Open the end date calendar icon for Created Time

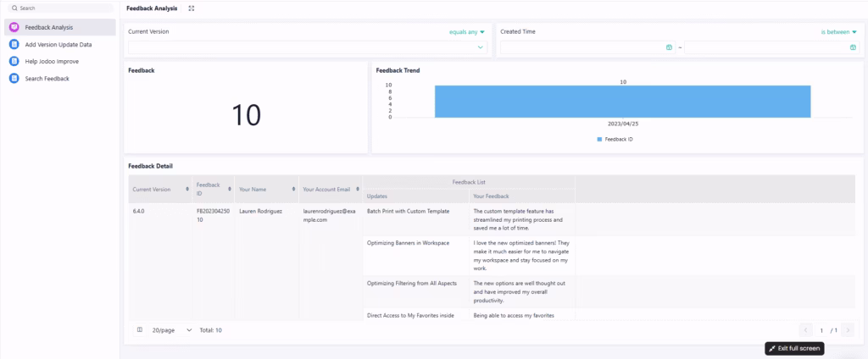[x=852, y=47]
